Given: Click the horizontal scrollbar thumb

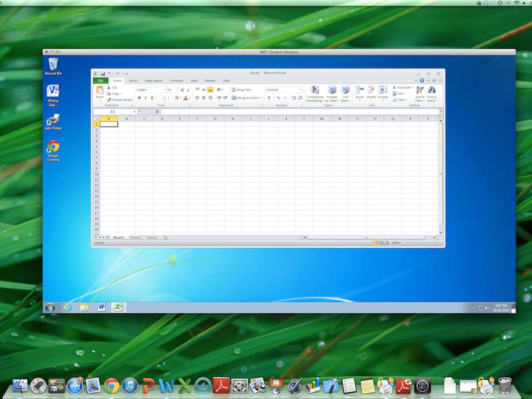Looking at the screenshot, I should [366, 238].
